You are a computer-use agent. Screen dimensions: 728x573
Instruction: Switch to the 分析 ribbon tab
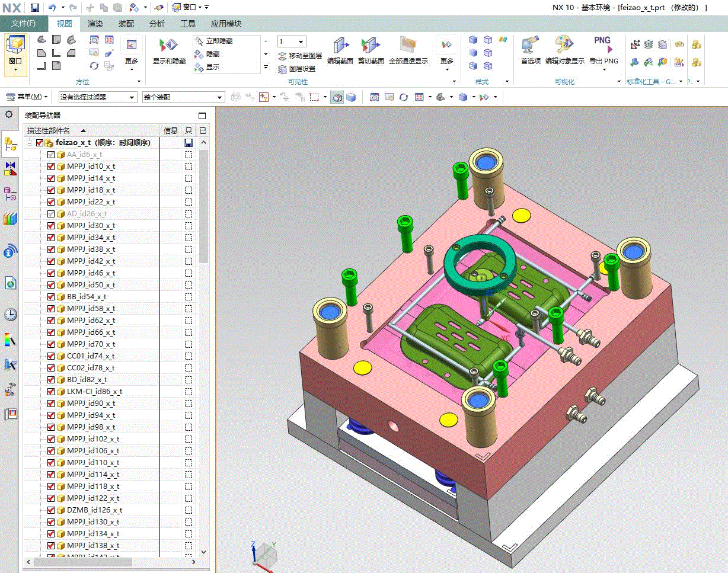(x=157, y=24)
